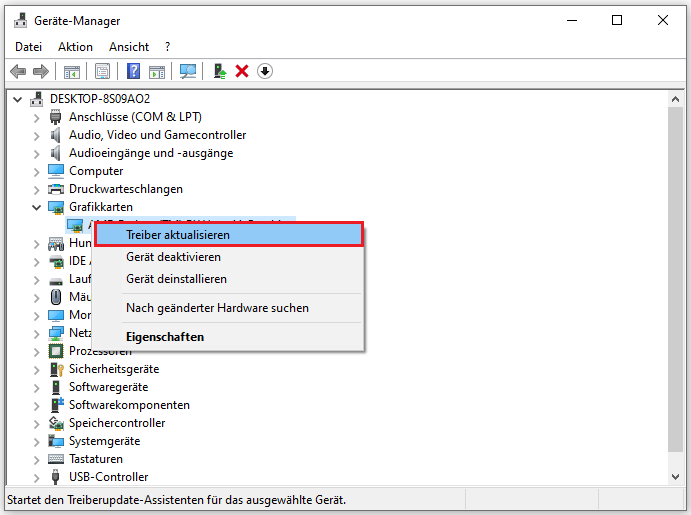The image size is (691, 515).
Task: Collapse the Grafikkarten node
Action: 37,207
